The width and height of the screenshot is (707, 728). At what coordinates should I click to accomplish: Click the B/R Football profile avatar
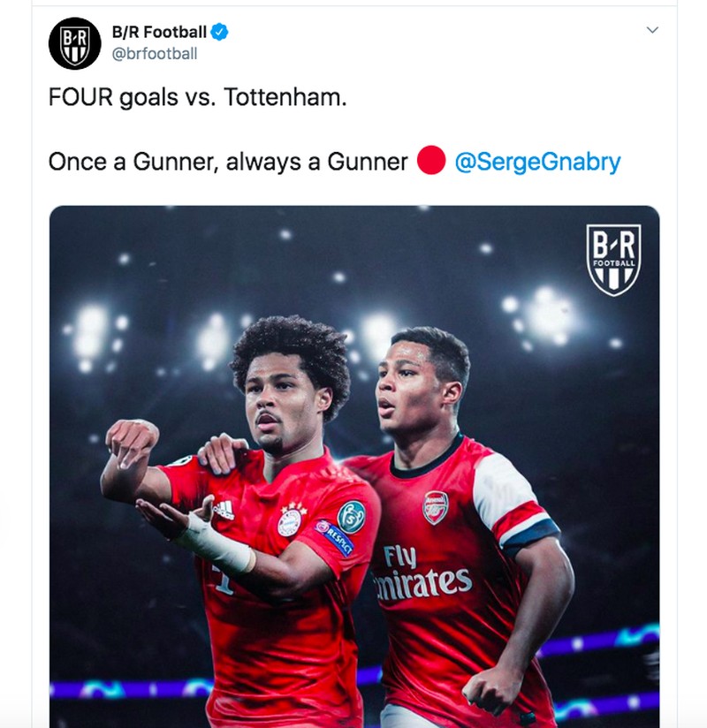(74, 43)
